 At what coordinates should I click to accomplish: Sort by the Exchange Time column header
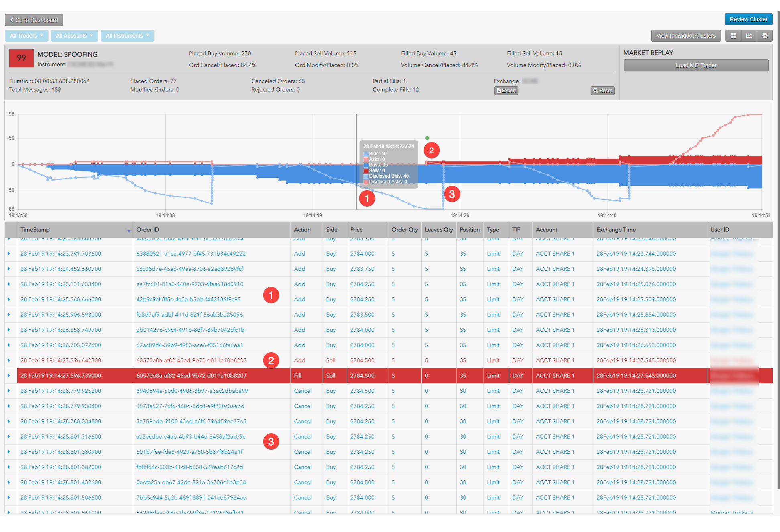[x=616, y=229]
